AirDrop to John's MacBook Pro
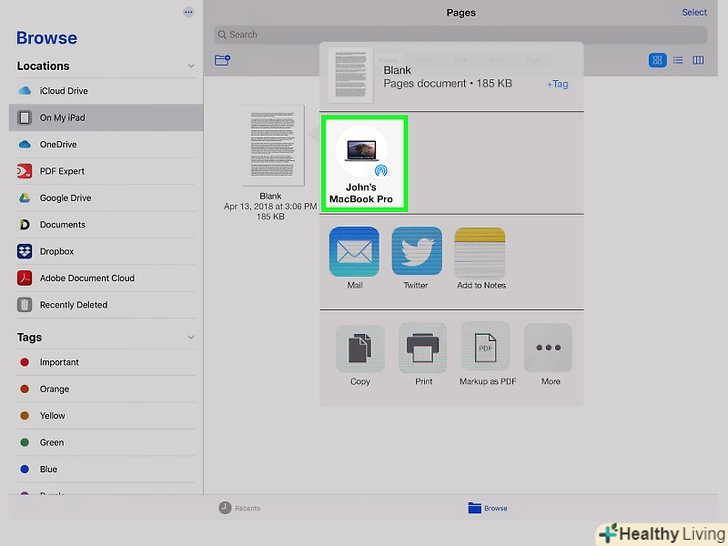This screenshot has height=546, width=728. coord(364,163)
